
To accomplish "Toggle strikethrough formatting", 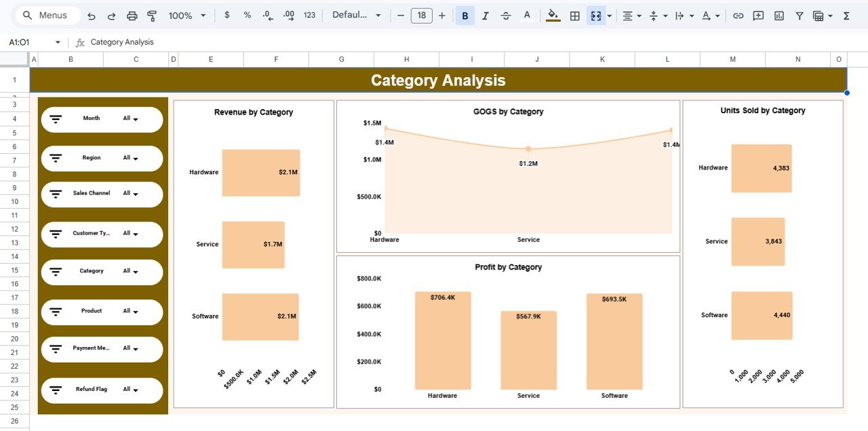I will pyautogui.click(x=506, y=15).
